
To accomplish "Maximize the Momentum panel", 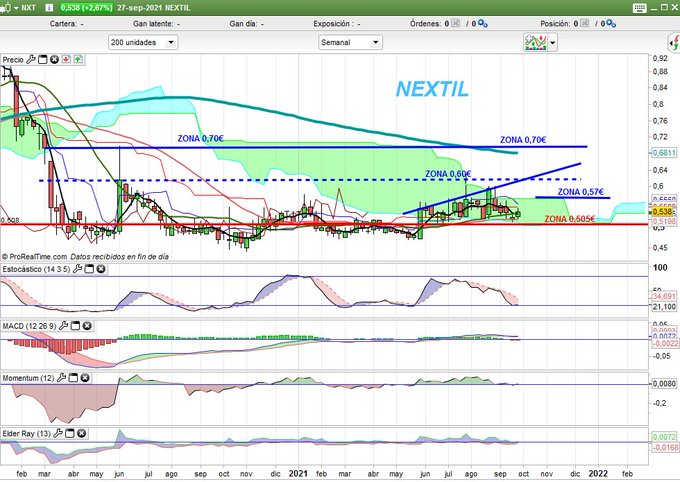I will coord(73,378).
